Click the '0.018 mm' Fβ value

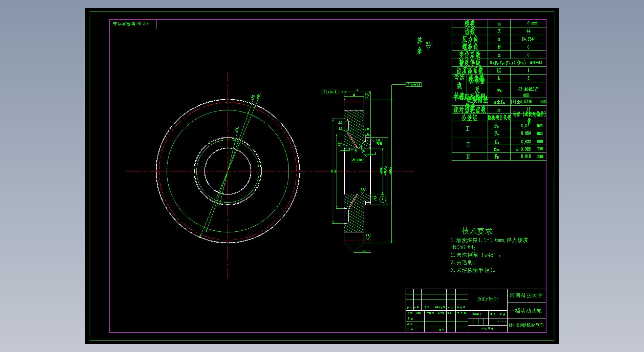(532, 157)
